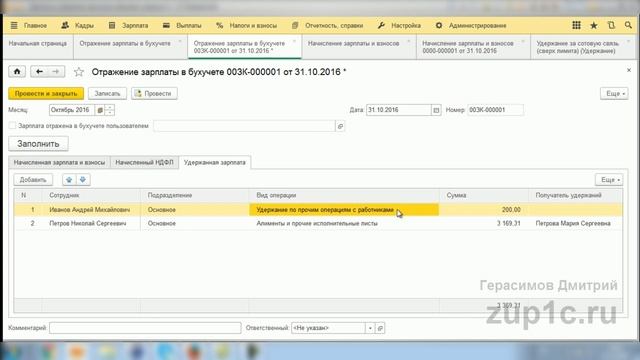Select the 200,00 amount cell
This screenshot has height=360, width=640.
484,210
